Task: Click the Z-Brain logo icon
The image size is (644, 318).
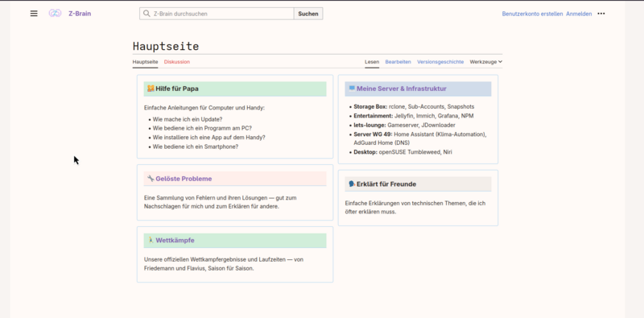Action: pos(55,14)
